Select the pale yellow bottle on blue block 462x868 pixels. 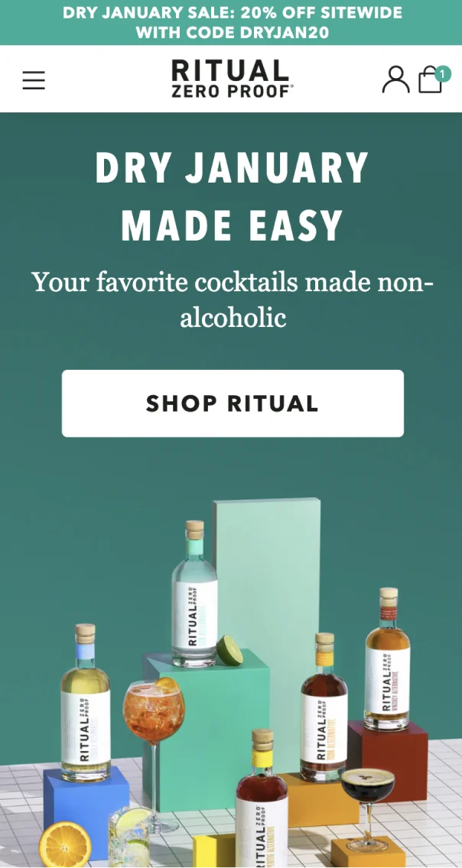[86, 702]
